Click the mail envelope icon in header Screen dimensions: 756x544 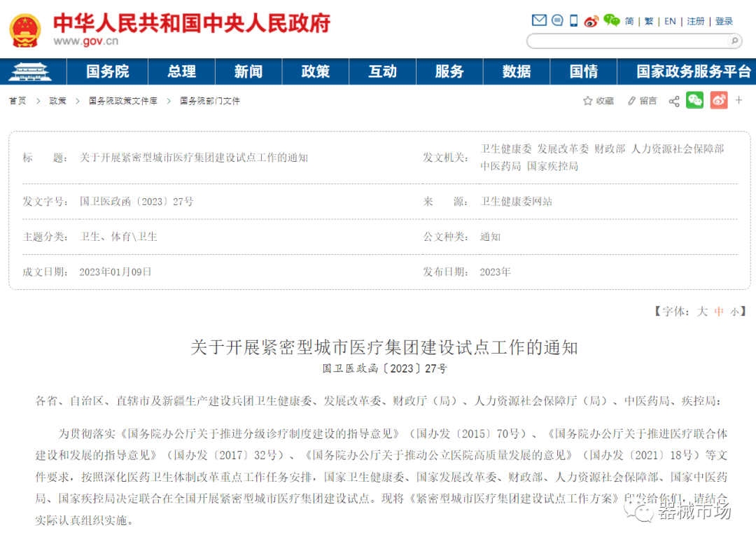539,20
